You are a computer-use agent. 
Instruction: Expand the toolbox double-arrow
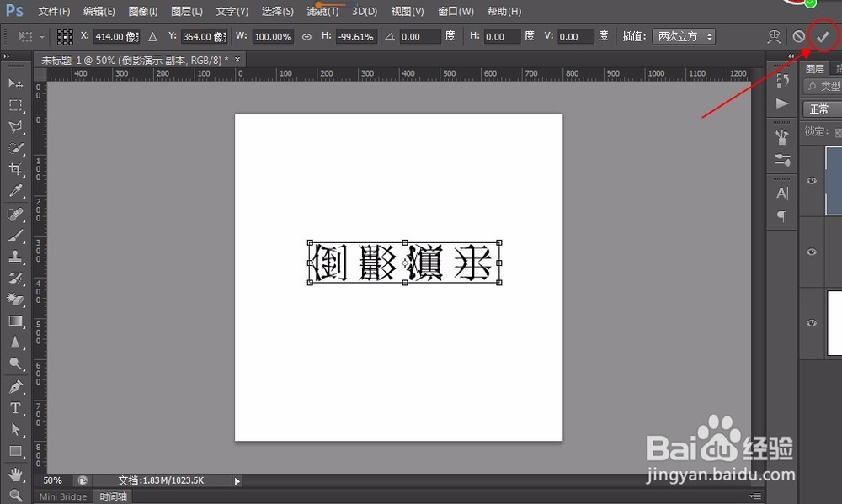pyautogui.click(x=7, y=56)
